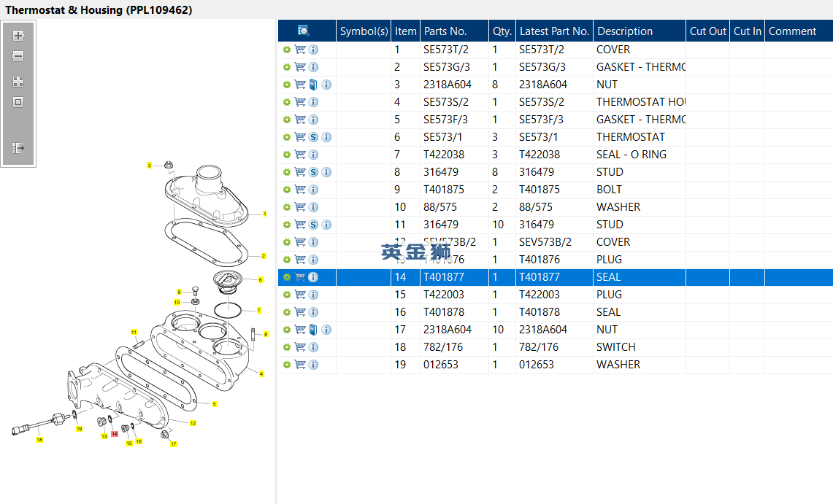Select the T401878 SEAL row
This screenshot has width=833, height=504.
coord(555,312)
